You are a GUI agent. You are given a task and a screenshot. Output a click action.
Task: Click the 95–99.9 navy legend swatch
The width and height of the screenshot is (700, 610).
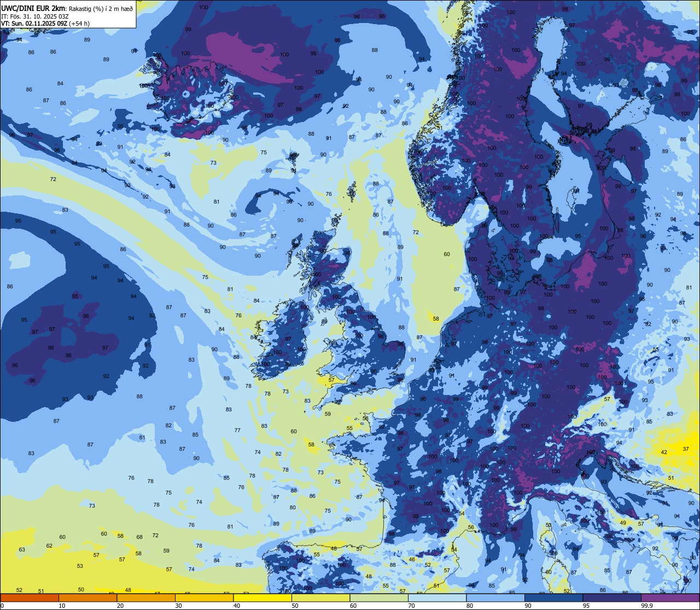612,598
